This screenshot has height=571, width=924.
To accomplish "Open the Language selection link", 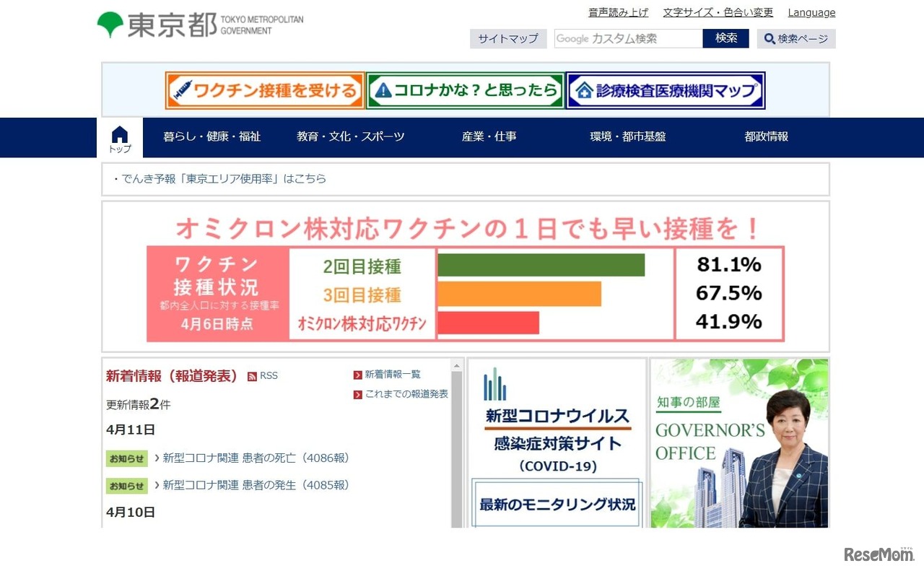I will pos(811,12).
